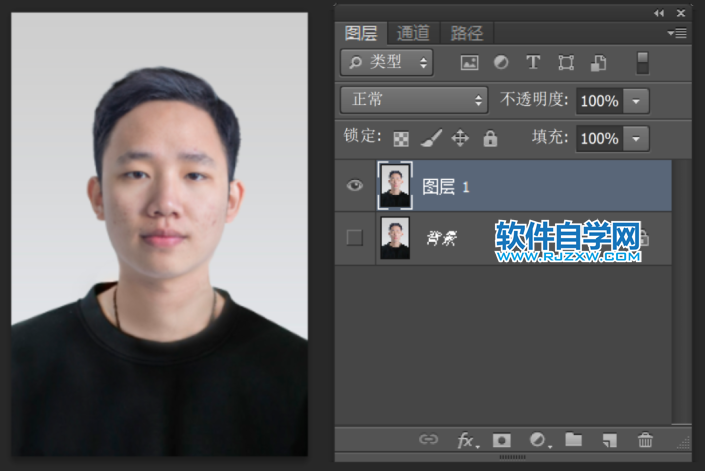The height and width of the screenshot is (471, 705).
Task: Select the background layer thumbnail
Action: pos(395,238)
